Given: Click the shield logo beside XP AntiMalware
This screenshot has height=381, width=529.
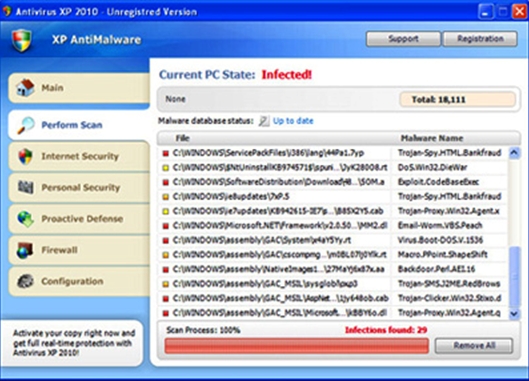Looking at the screenshot, I should coord(22,40).
